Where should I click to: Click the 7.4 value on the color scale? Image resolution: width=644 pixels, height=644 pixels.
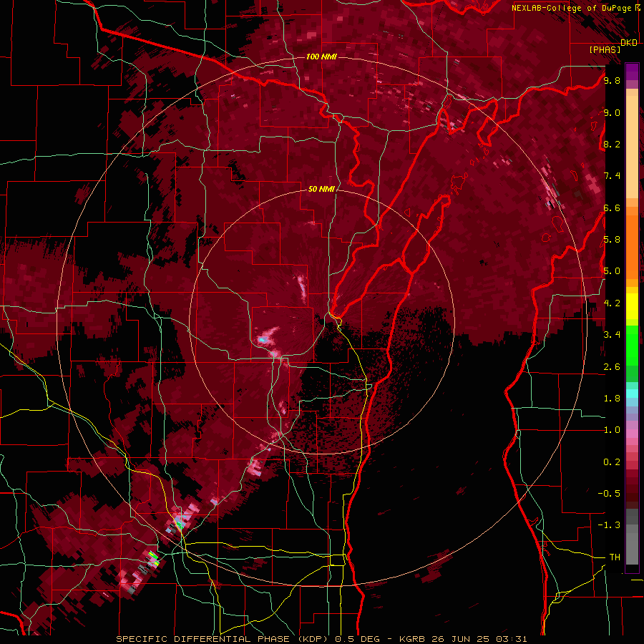click(612, 176)
